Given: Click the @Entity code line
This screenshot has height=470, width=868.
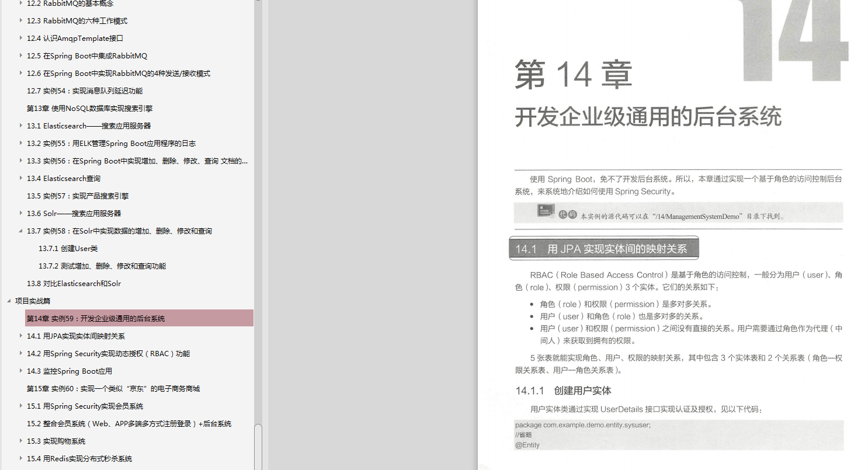Looking at the screenshot, I should click(527, 445).
